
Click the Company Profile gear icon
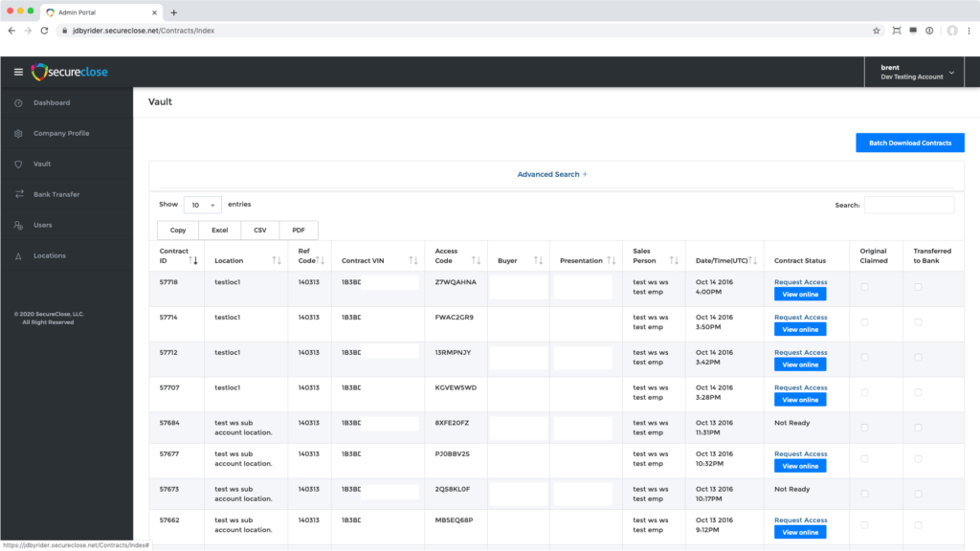click(18, 134)
